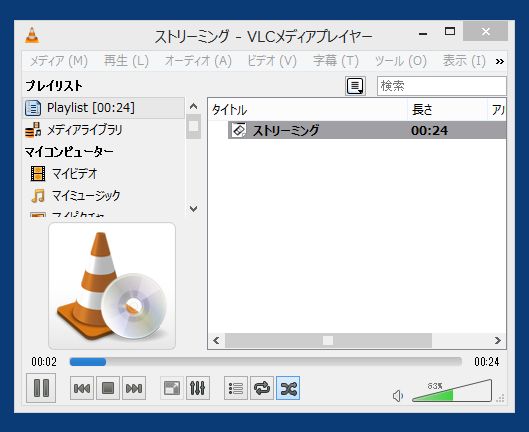Image resolution: width=529 pixels, height=432 pixels.
Task: Switch elapsed time 00:02 display
Action: pyautogui.click(x=44, y=362)
